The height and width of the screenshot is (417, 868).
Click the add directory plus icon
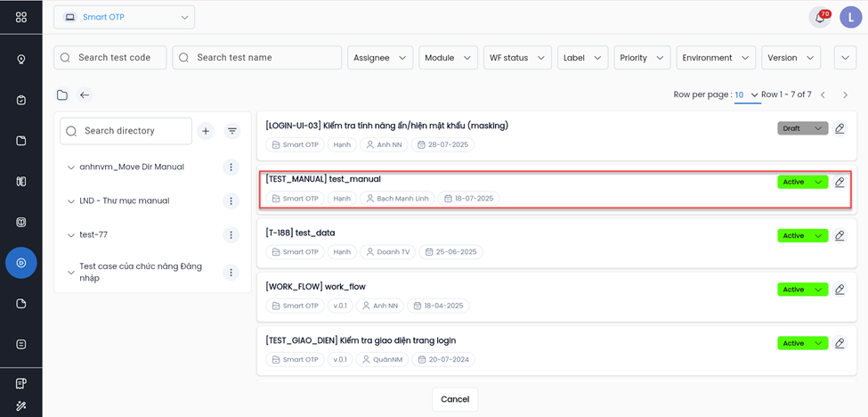coord(206,131)
